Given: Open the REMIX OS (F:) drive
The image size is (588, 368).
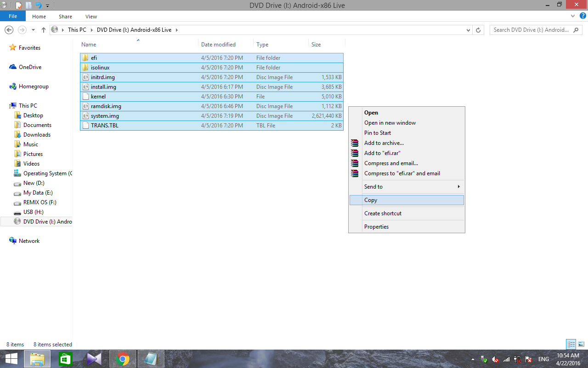Looking at the screenshot, I should coord(40,202).
